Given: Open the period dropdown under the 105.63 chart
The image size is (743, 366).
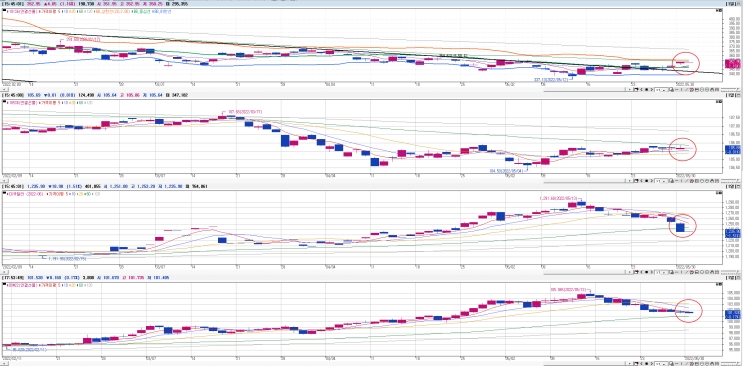Looking at the screenshot, I should pyautogui.click(x=661, y=181).
